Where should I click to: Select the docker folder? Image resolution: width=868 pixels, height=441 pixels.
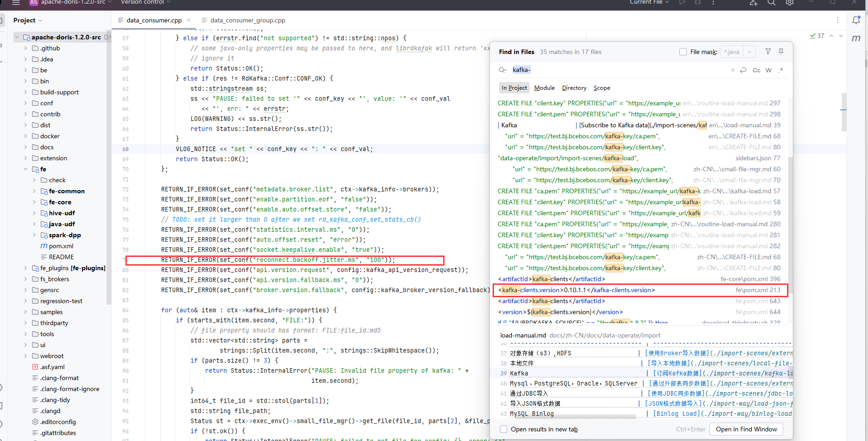(x=50, y=136)
